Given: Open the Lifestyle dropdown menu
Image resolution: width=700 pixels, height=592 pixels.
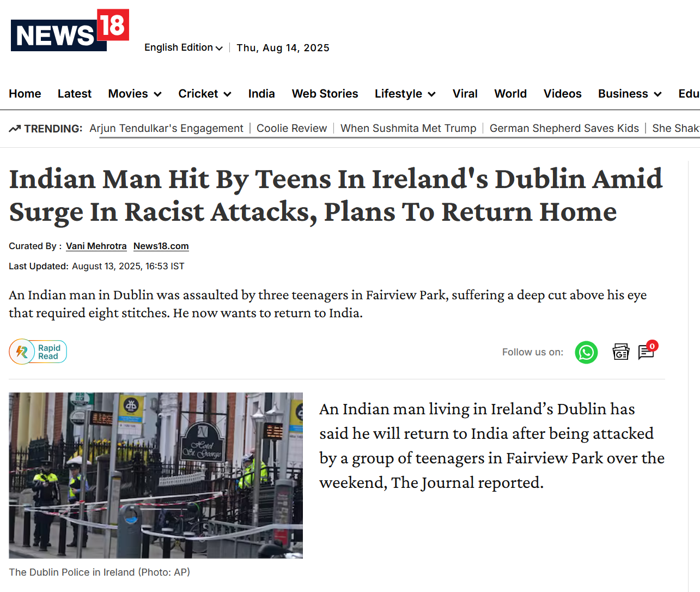Looking at the screenshot, I should click(405, 94).
